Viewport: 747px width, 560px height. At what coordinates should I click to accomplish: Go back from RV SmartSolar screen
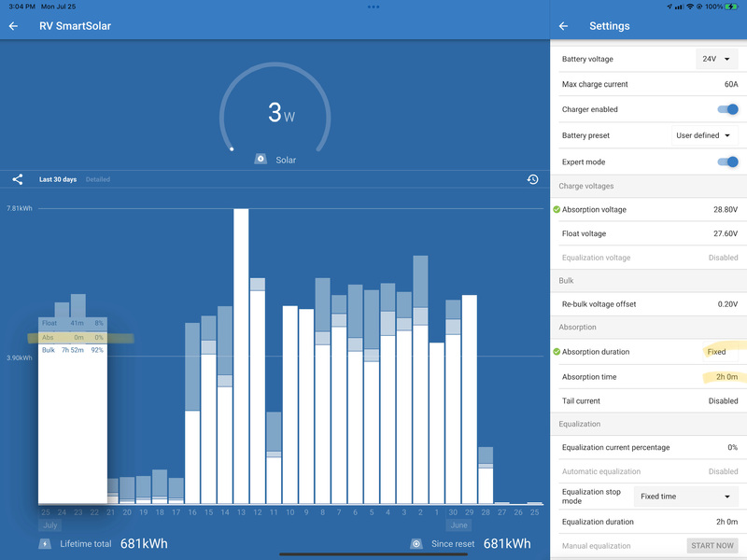14,26
